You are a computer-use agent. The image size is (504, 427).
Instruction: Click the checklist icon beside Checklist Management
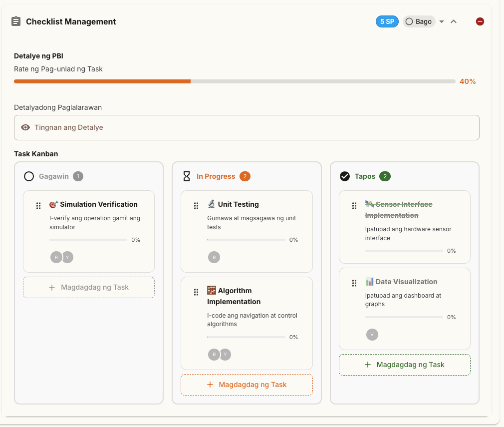click(15, 21)
